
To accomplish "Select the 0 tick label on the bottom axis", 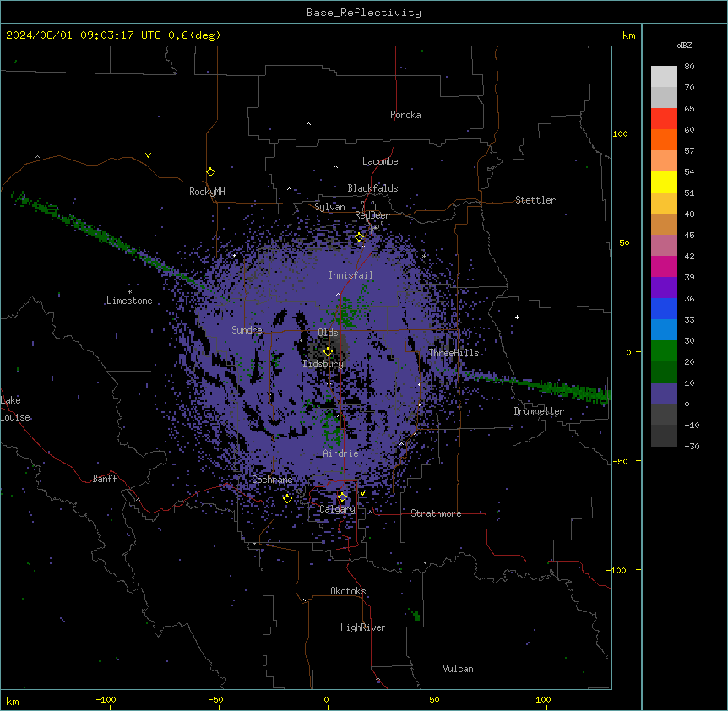I will pos(326,699).
